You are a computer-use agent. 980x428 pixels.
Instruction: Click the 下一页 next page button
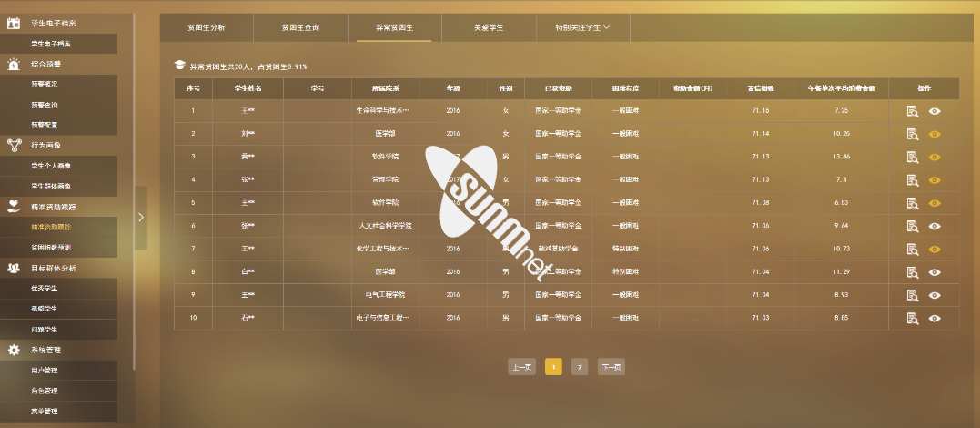611,367
